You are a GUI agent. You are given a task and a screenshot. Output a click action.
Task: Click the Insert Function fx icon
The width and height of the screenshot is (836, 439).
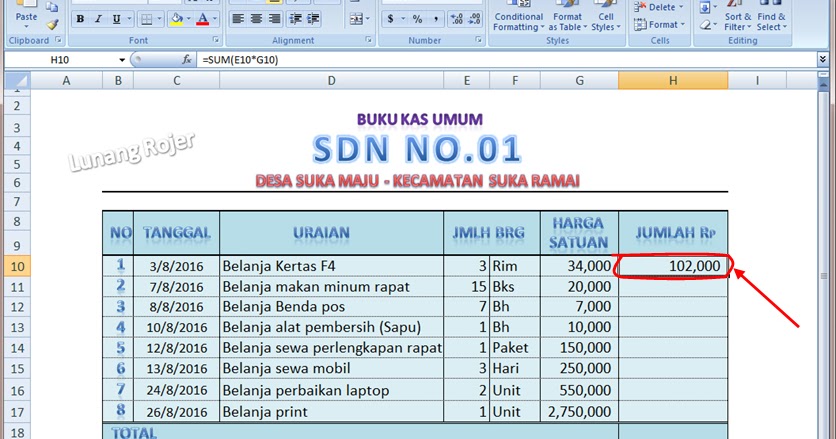[x=187, y=60]
